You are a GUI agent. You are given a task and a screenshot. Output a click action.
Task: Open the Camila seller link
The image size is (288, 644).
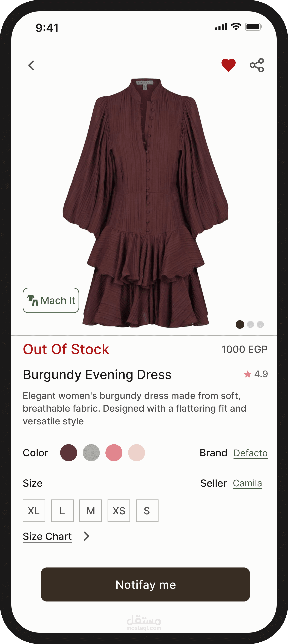pos(247,483)
